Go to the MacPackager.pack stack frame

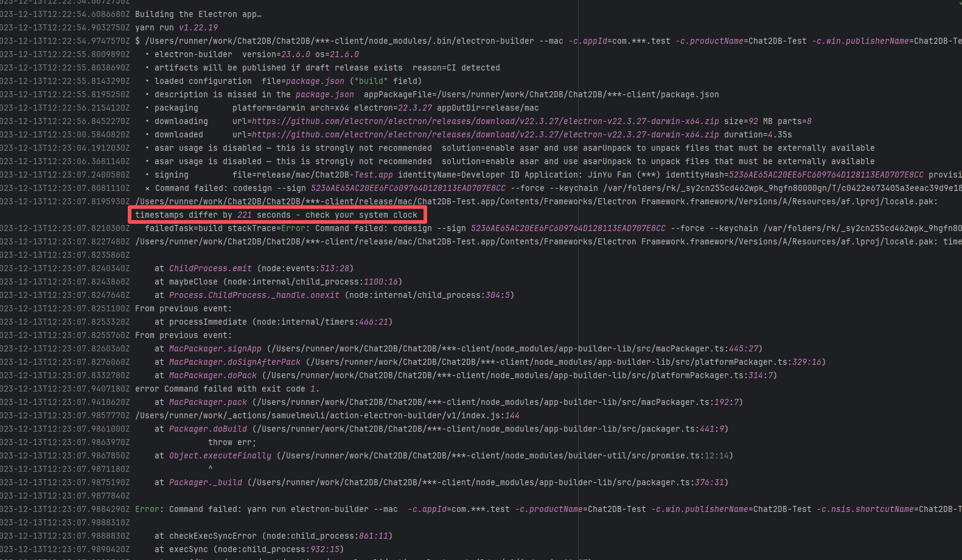[x=207, y=402]
